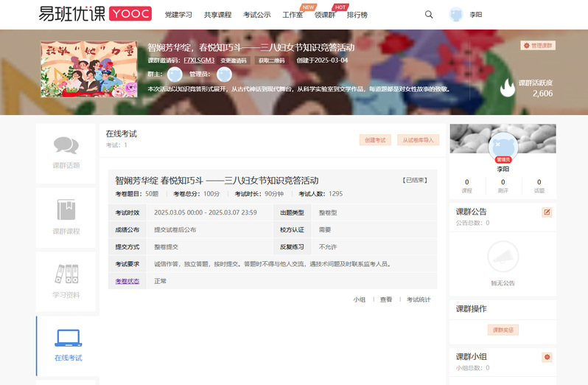The width and height of the screenshot is (588, 385).
Task: Click the 管理员 avatar in banner
Action: [x=224, y=74]
